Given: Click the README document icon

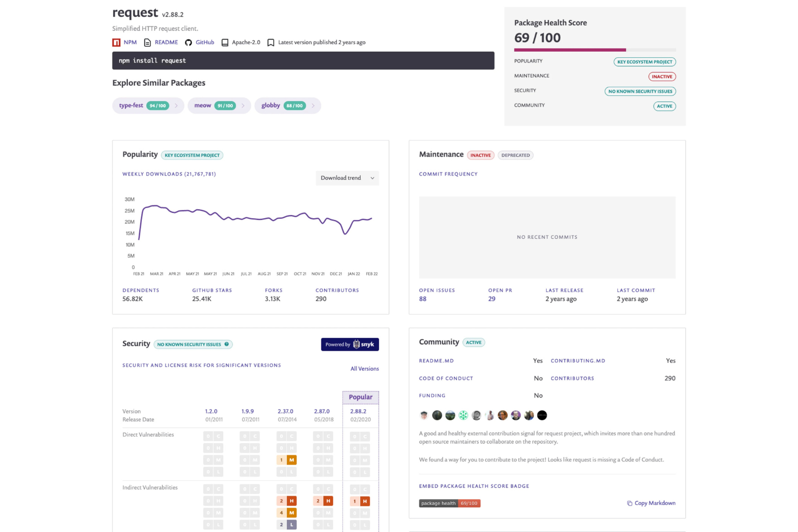Looking at the screenshot, I should pyautogui.click(x=147, y=43).
